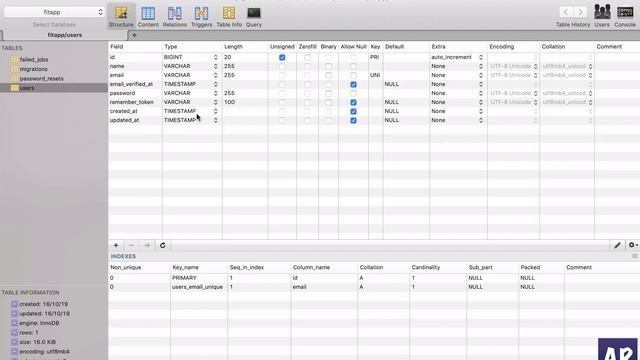Toggle Allow Null for updated_at
This screenshot has height=360, width=640.
pyautogui.click(x=353, y=120)
